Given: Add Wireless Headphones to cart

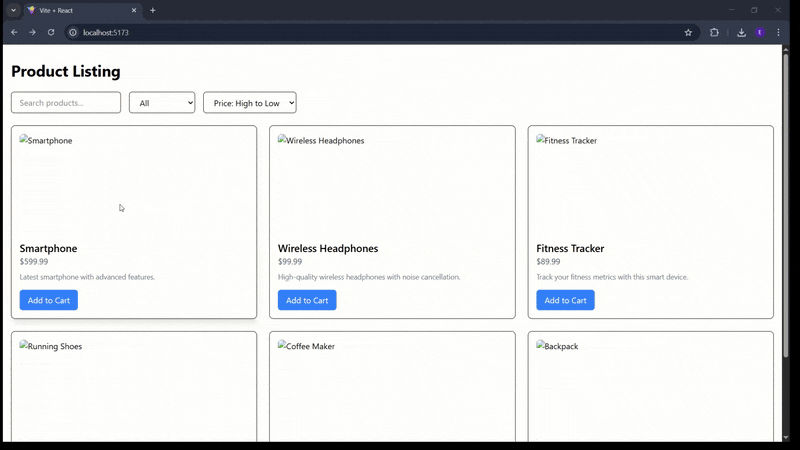Looking at the screenshot, I should [x=307, y=300].
